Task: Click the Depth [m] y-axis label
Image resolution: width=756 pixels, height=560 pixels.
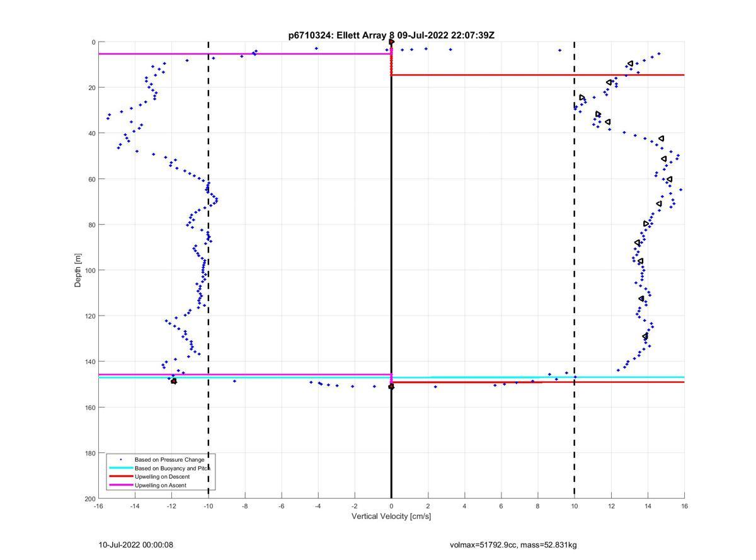Action: tap(78, 270)
